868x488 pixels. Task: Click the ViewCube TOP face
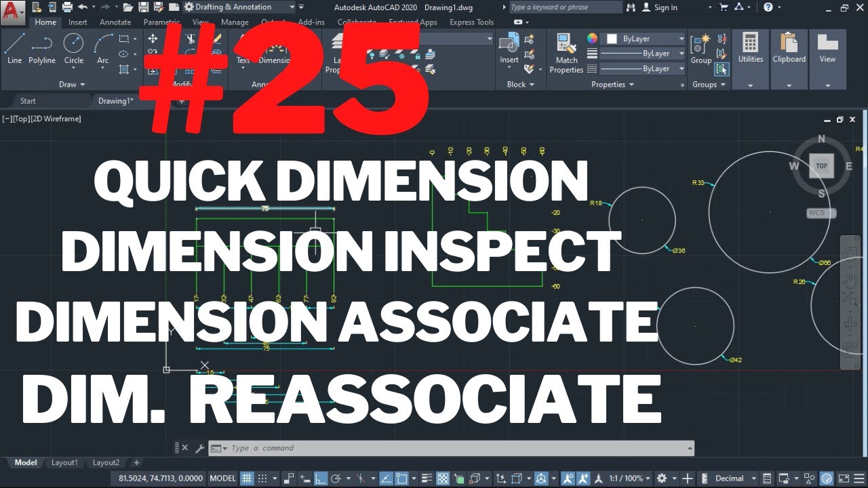(821, 165)
